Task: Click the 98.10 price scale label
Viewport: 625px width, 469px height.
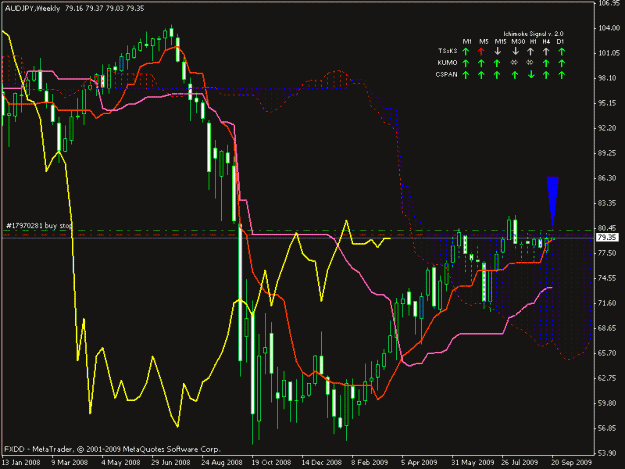Action: (x=606, y=78)
